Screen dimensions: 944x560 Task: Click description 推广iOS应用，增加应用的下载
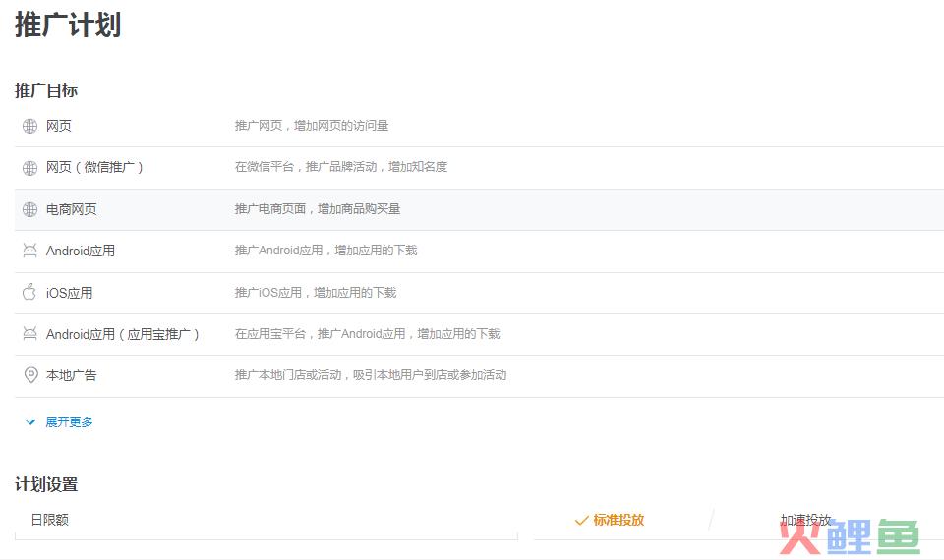pos(316,293)
